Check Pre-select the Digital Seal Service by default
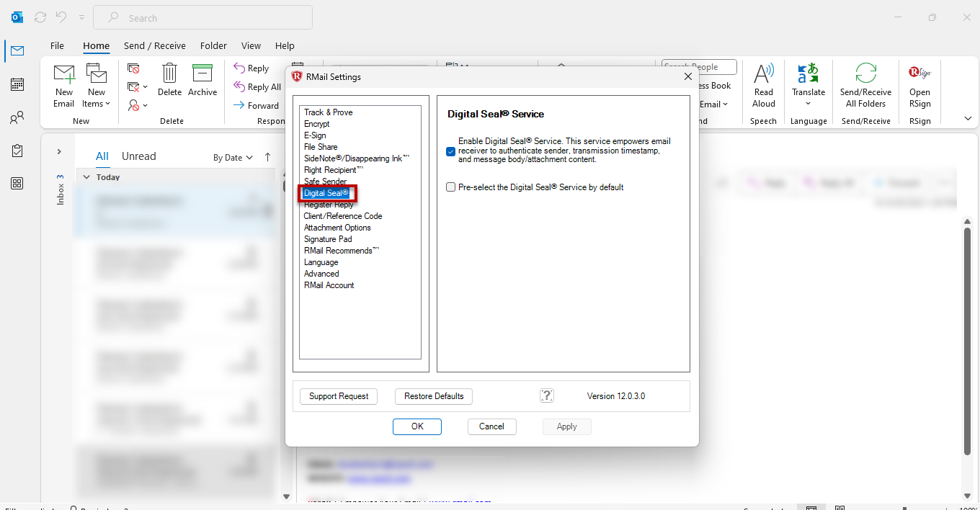This screenshot has width=980, height=510. 451,187
